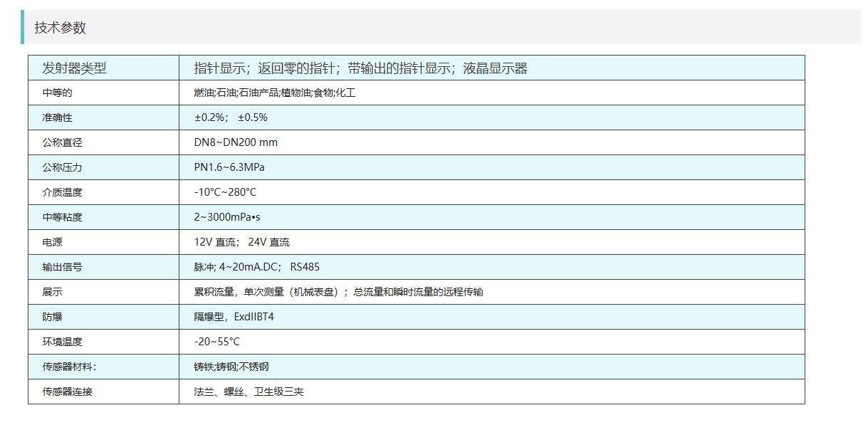The width and height of the screenshot is (868, 425).
Task: Click the 燃油;石油 medium list cell
Action: click(x=274, y=93)
